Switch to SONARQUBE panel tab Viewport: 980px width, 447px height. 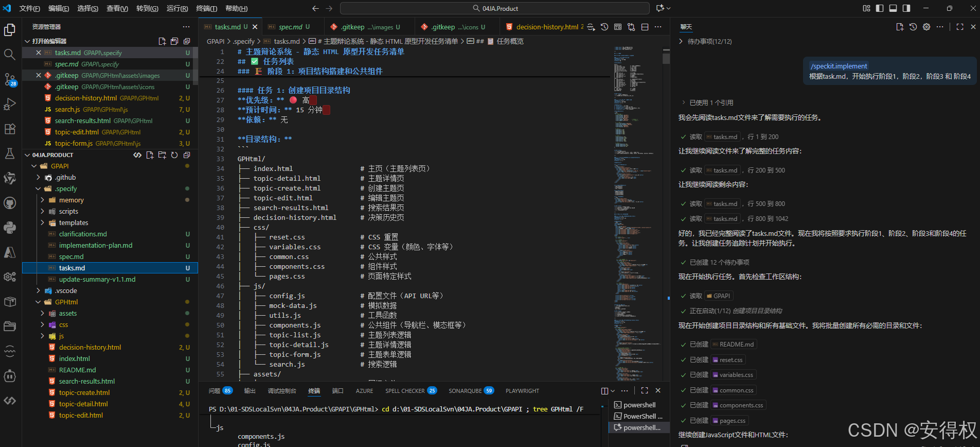tap(471, 391)
